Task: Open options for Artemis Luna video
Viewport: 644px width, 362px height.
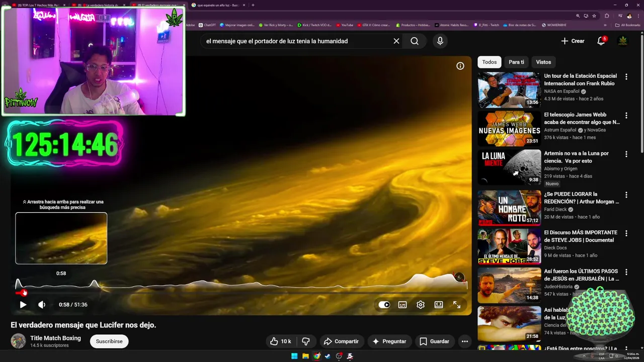Action: [x=626, y=154]
